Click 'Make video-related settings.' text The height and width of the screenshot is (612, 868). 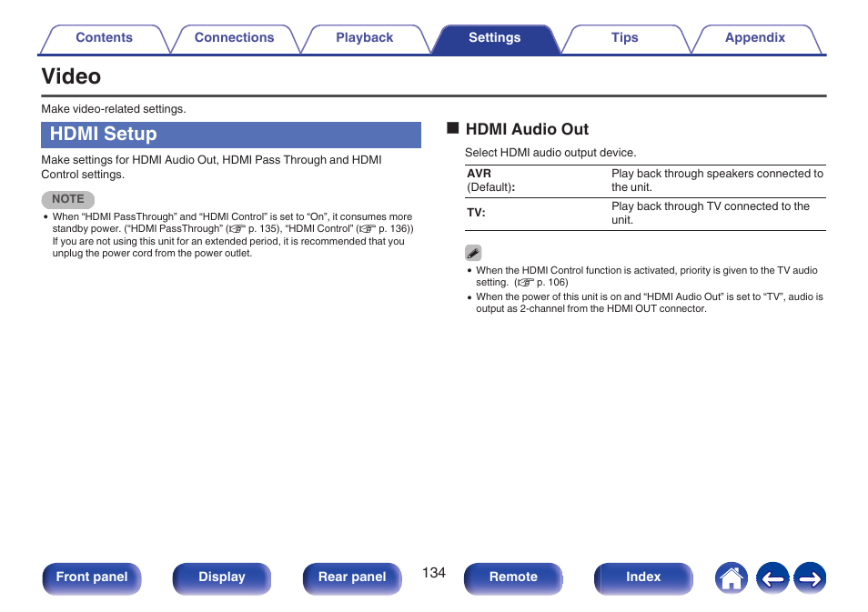(114, 109)
